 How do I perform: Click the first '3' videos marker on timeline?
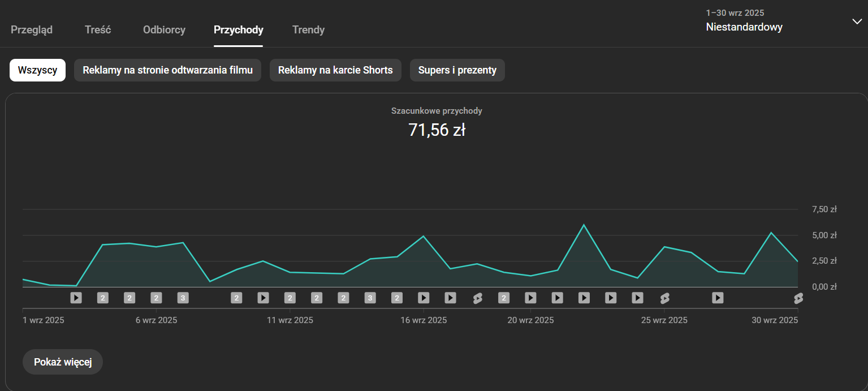[183, 298]
